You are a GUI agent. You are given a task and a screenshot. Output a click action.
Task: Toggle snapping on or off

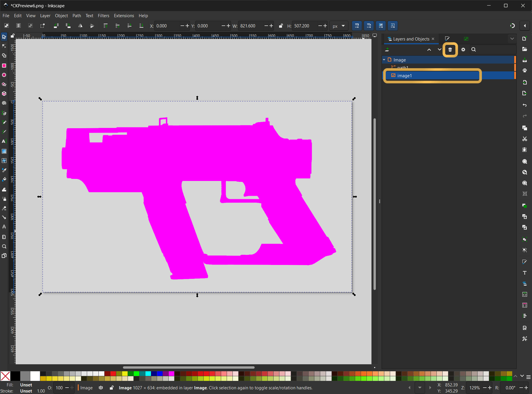click(x=512, y=26)
